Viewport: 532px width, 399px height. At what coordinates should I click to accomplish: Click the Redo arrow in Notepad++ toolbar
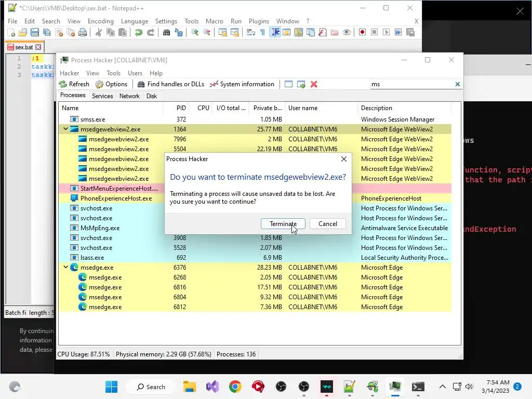click(151, 33)
